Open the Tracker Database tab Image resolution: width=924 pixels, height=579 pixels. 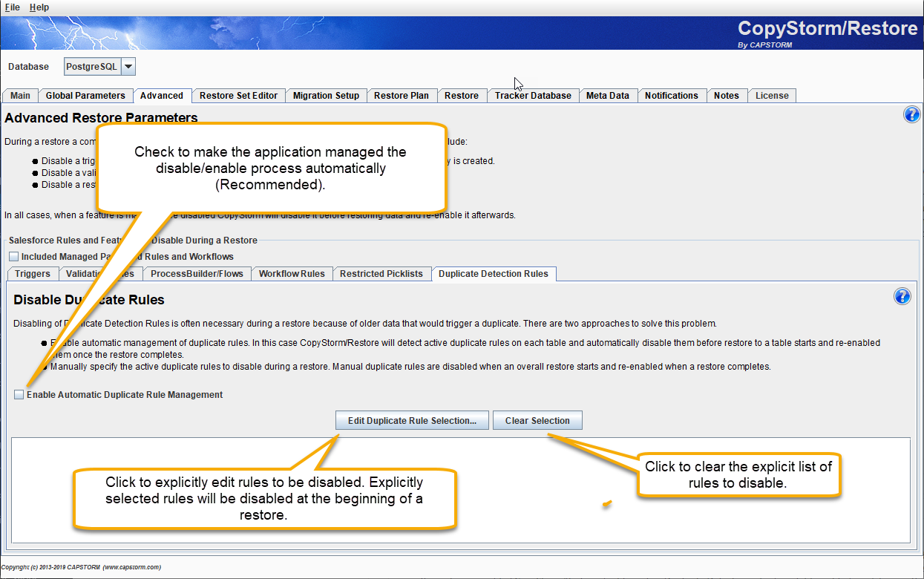tap(533, 96)
